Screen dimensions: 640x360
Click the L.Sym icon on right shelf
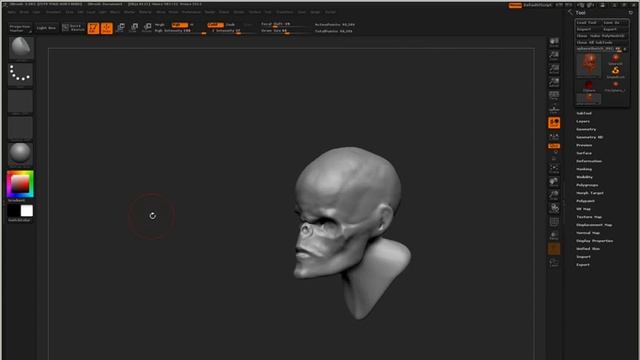(x=554, y=136)
